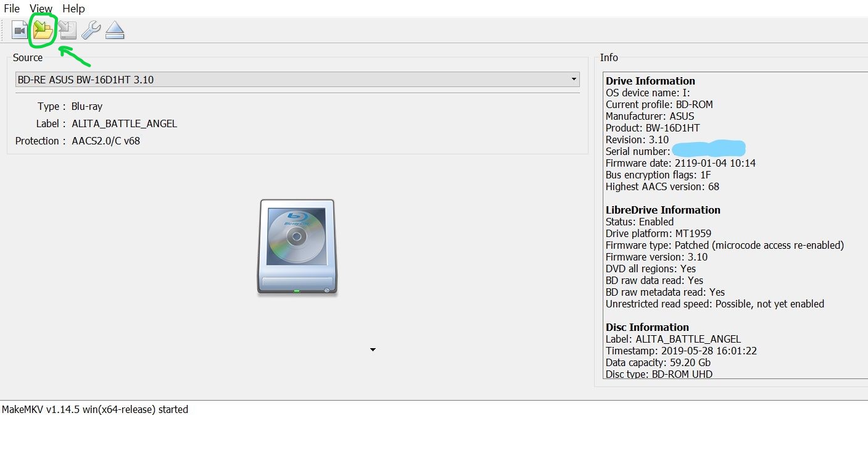Image resolution: width=868 pixels, height=463 pixels.
Task: Select the Unrestricted read speed line
Action: coord(715,304)
